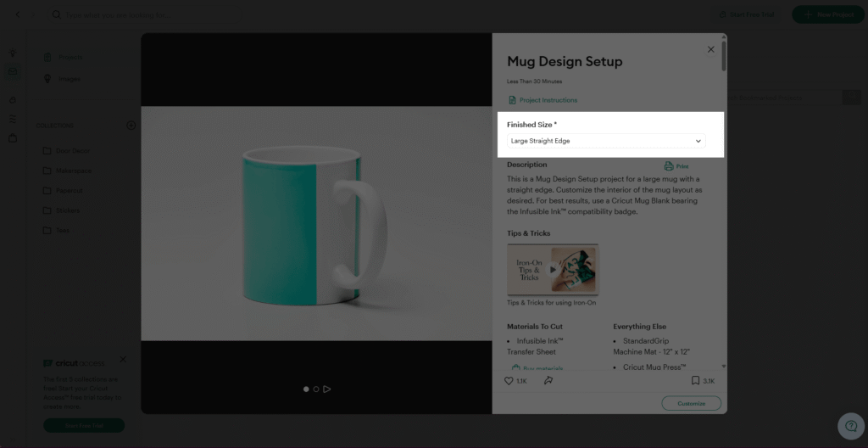Add a new collection with plus icon
Viewport: 868px width, 448px height.
click(131, 126)
